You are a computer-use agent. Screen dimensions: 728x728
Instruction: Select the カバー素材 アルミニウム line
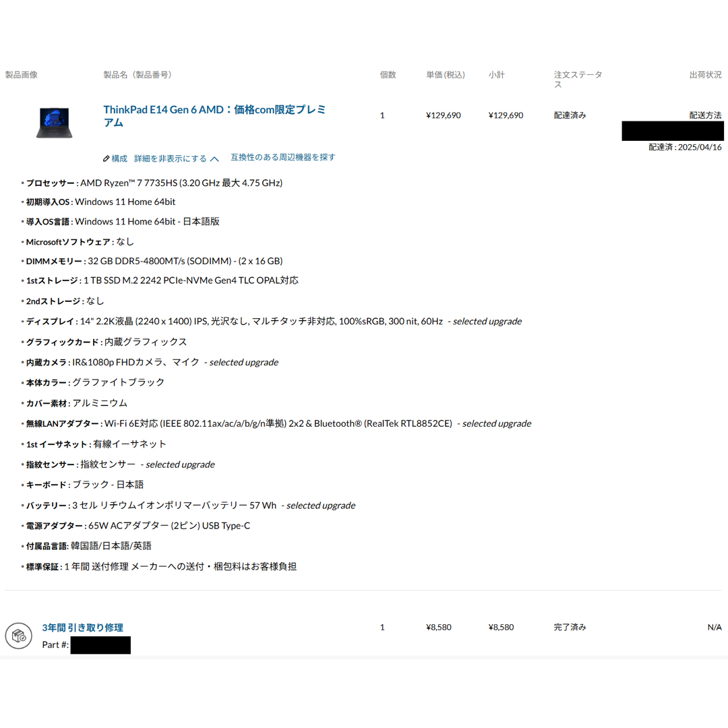pyautogui.click(x=74, y=403)
